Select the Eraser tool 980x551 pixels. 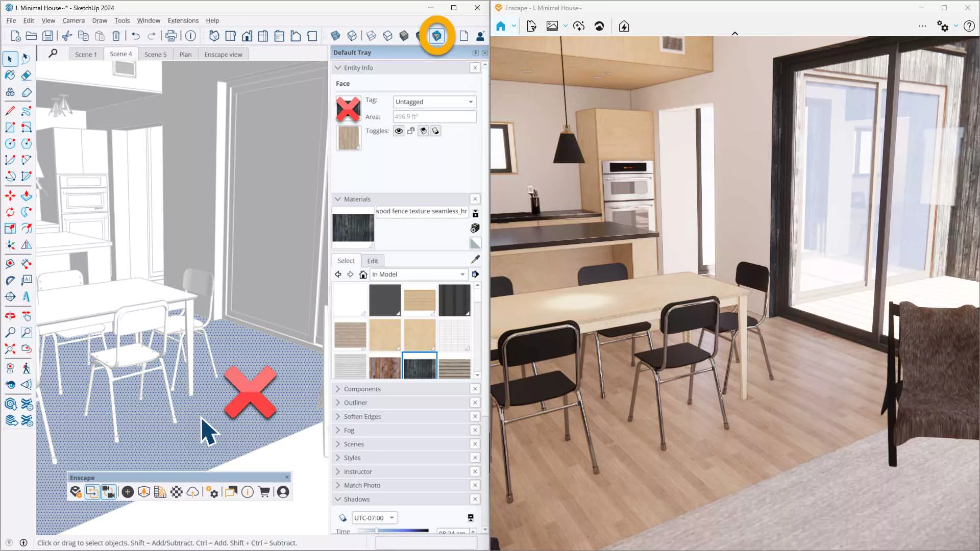pyautogui.click(x=27, y=76)
